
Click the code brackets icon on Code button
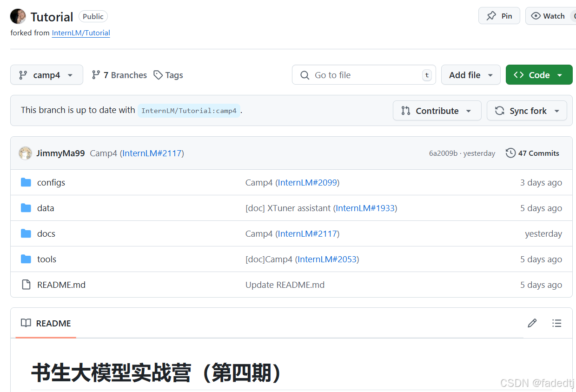(x=519, y=75)
